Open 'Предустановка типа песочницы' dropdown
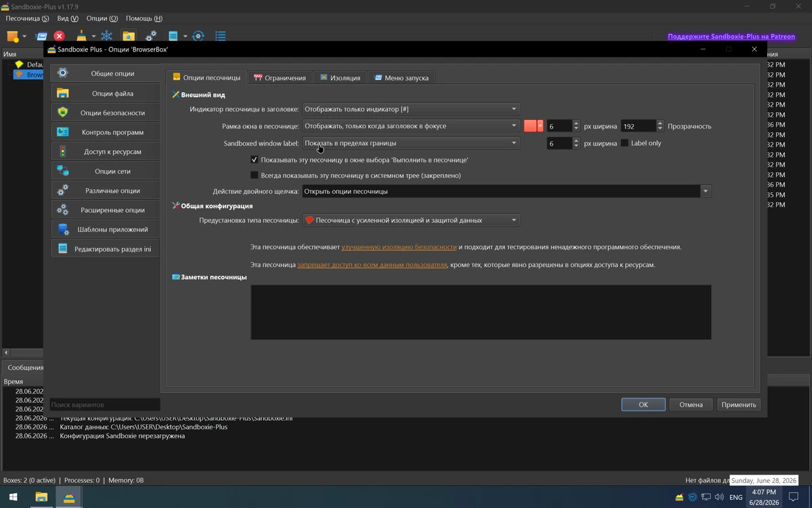The width and height of the screenshot is (812, 508). tap(411, 220)
